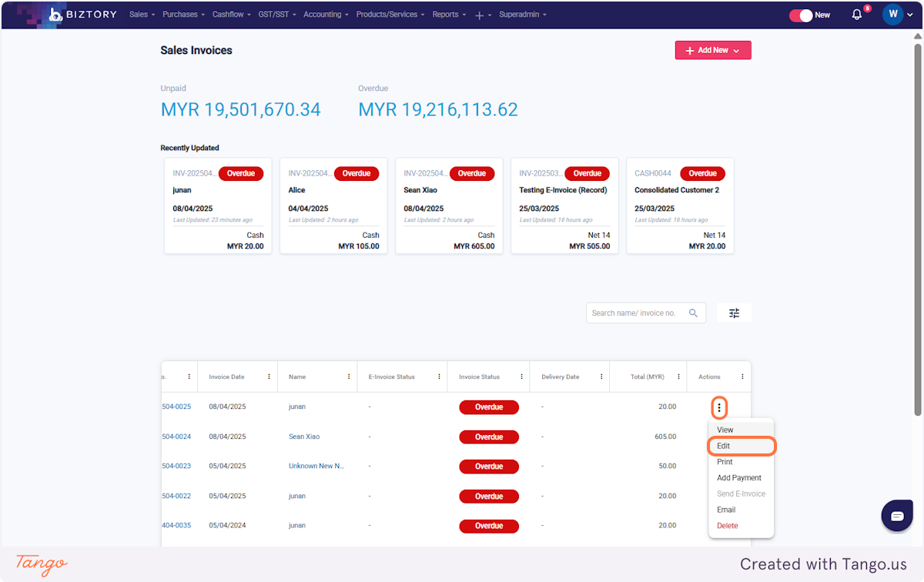This screenshot has width=924, height=582.
Task: Click the search magnifier icon
Action: pos(693,313)
